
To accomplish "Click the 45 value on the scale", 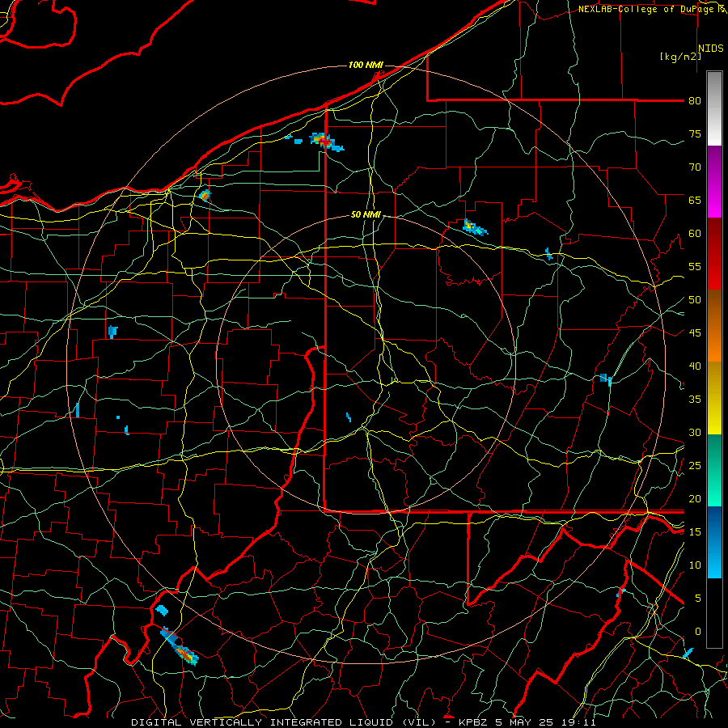I will (x=695, y=333).
